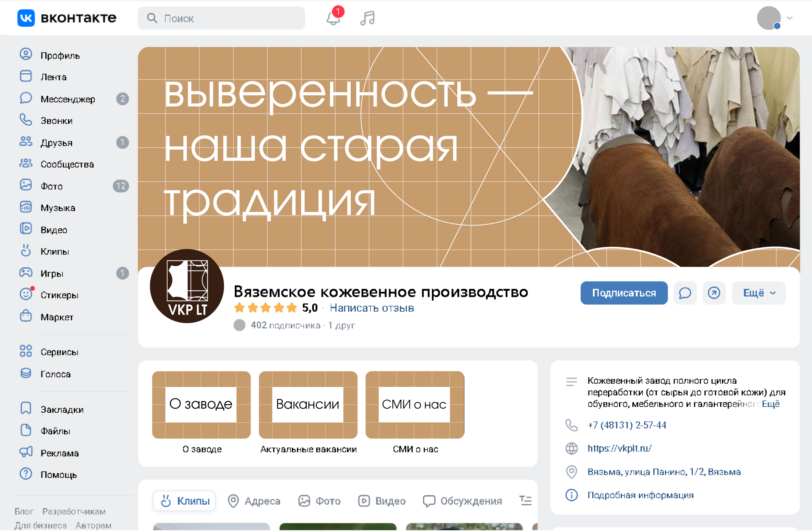Screen dimensions: 812x531
Task: Click the five-star rating 5,0
Action: coord(276,307)
